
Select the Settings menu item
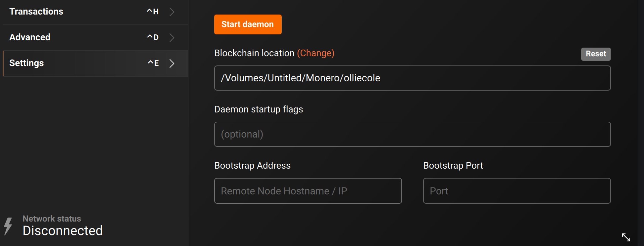(x=27, y=63)
